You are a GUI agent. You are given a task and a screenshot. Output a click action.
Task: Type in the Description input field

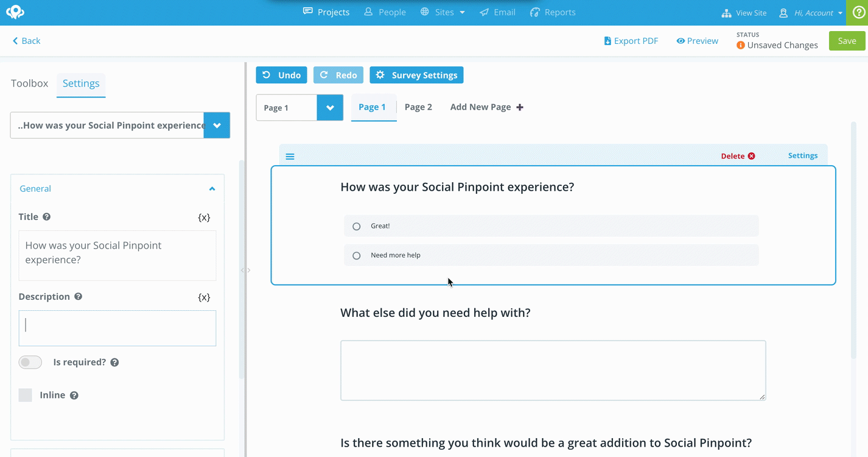click(117, 328)
